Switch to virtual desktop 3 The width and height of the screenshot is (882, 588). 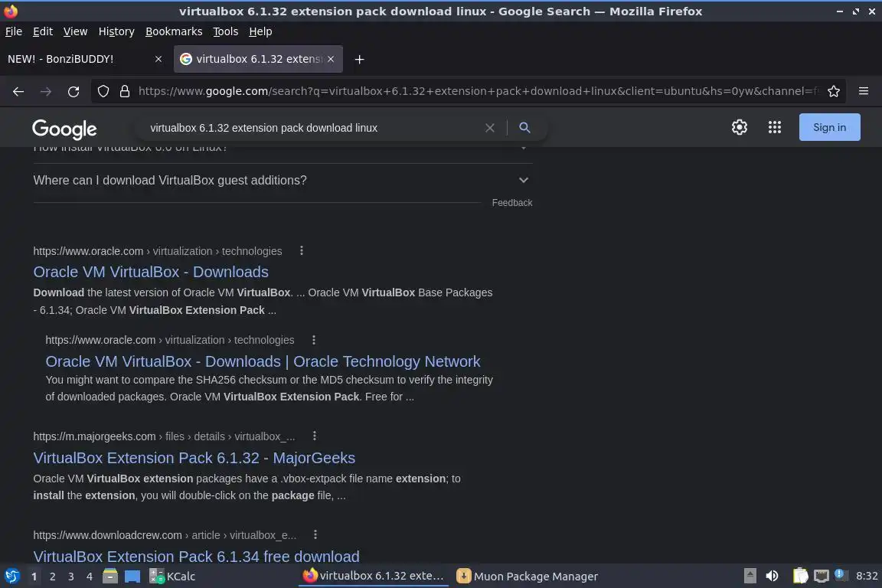tap(71, 577)
